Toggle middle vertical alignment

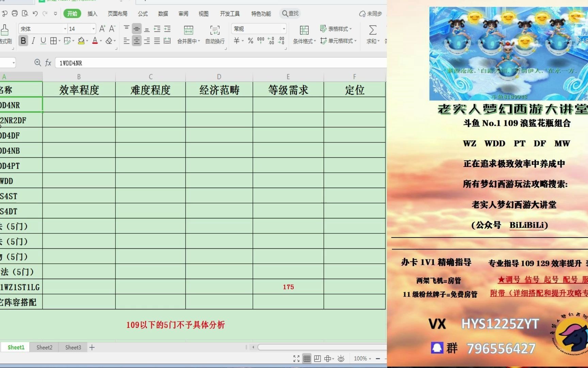pos(137,29)
